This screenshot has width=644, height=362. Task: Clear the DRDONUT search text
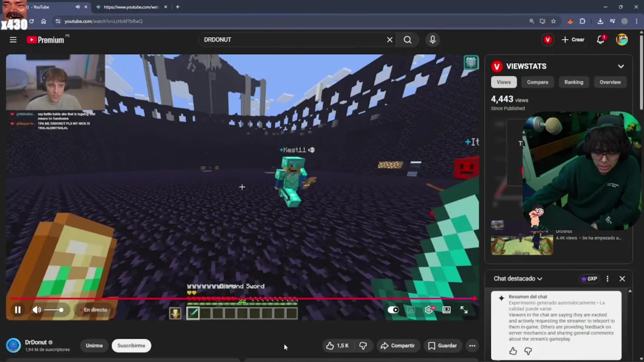389,40
